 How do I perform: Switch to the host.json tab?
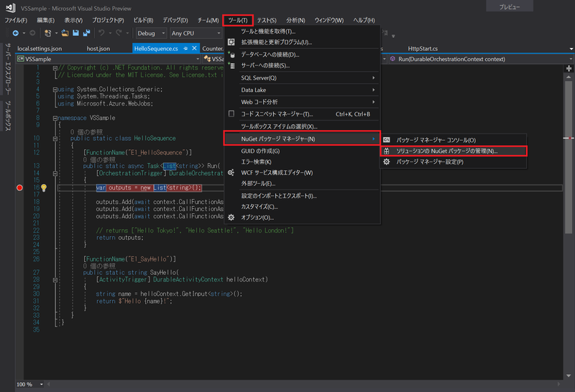pos(98,48)
